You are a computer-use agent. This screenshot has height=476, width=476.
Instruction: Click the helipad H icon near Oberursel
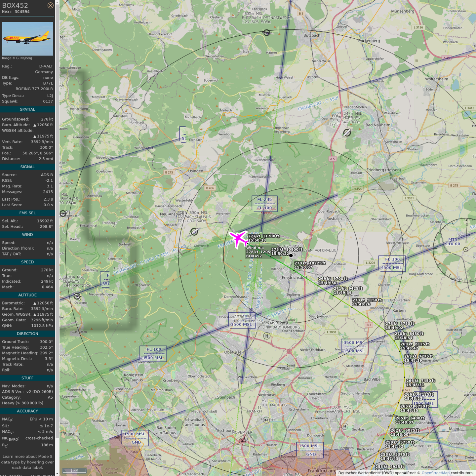point(267,336)
